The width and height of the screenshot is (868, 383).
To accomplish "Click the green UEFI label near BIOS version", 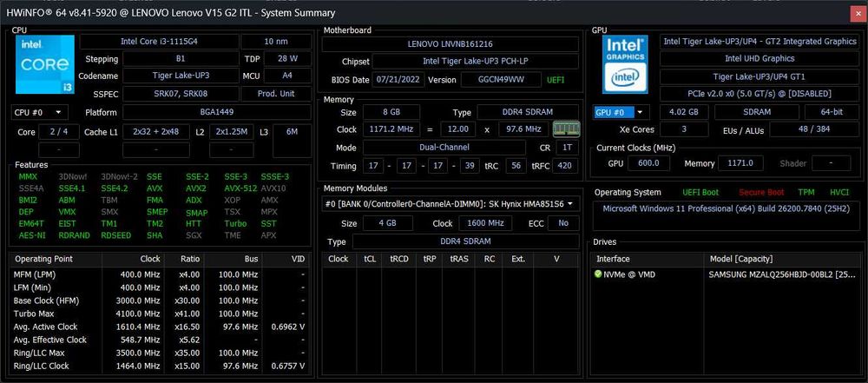I will 556,80.
